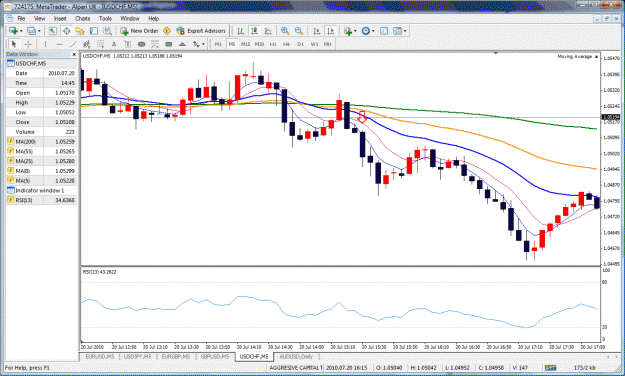Switch to the D1 timeframe
Viewport: 625px width, 376px height.
pyautogui.click(x=300, y=44)
